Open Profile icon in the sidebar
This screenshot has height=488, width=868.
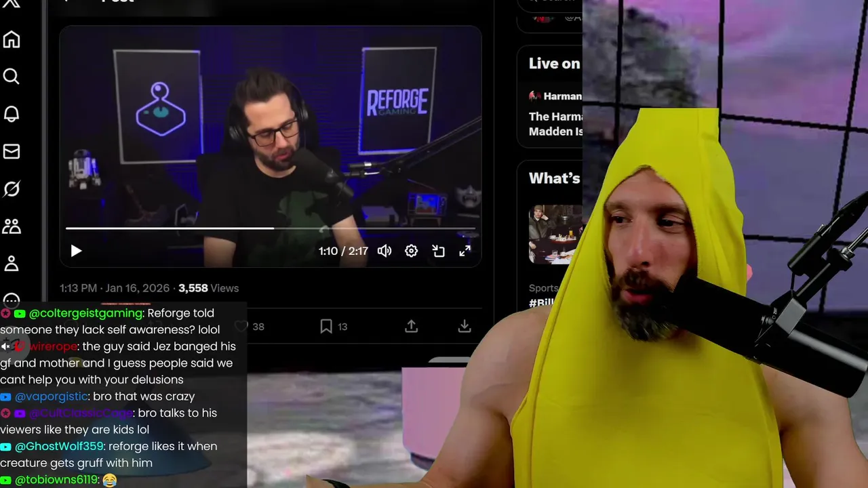point(12,263)
